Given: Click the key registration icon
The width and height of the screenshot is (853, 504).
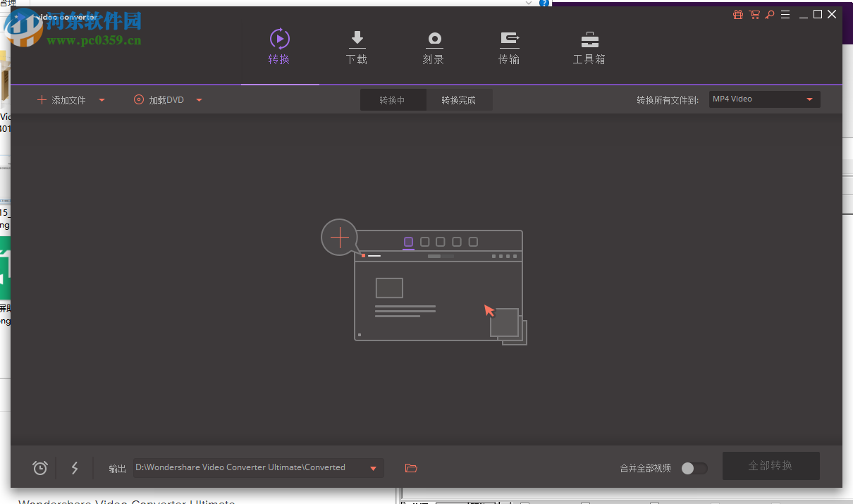Looking at the screenshot, I should (770, 15).
